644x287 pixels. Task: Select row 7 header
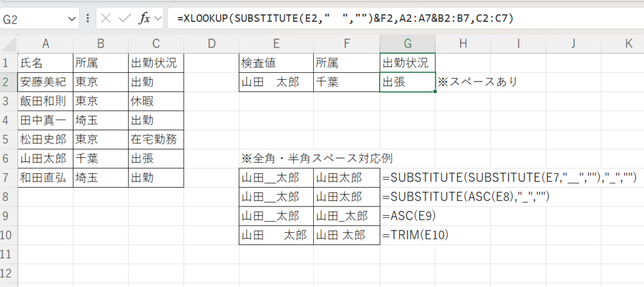pos(9,178)
